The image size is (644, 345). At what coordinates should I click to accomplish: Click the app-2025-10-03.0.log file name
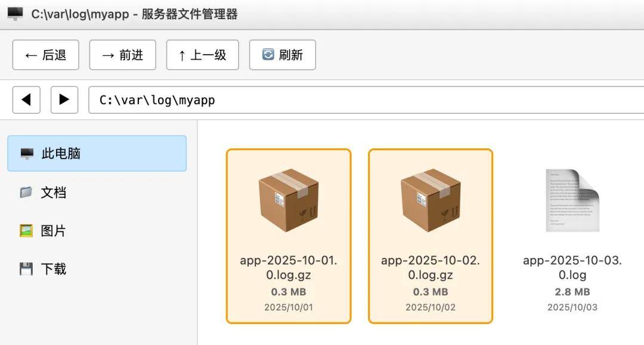pyautogui.click(x=572, y=268)
